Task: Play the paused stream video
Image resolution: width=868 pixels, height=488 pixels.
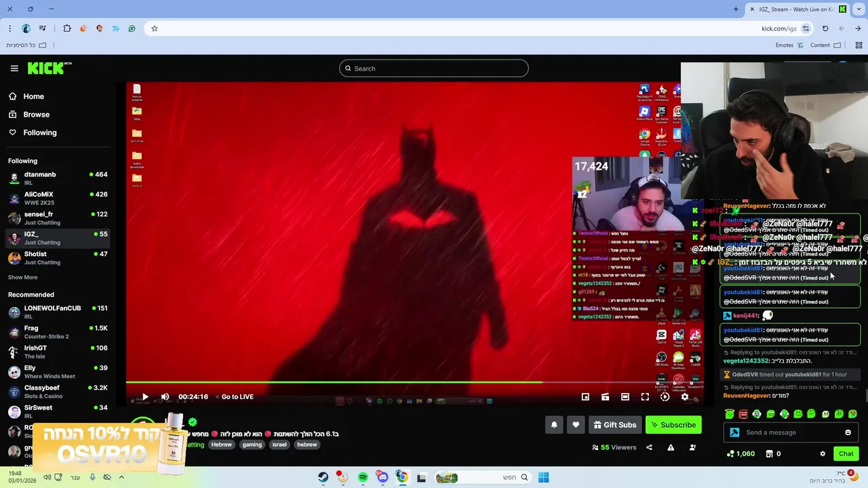Action: [x=145, y=397]
